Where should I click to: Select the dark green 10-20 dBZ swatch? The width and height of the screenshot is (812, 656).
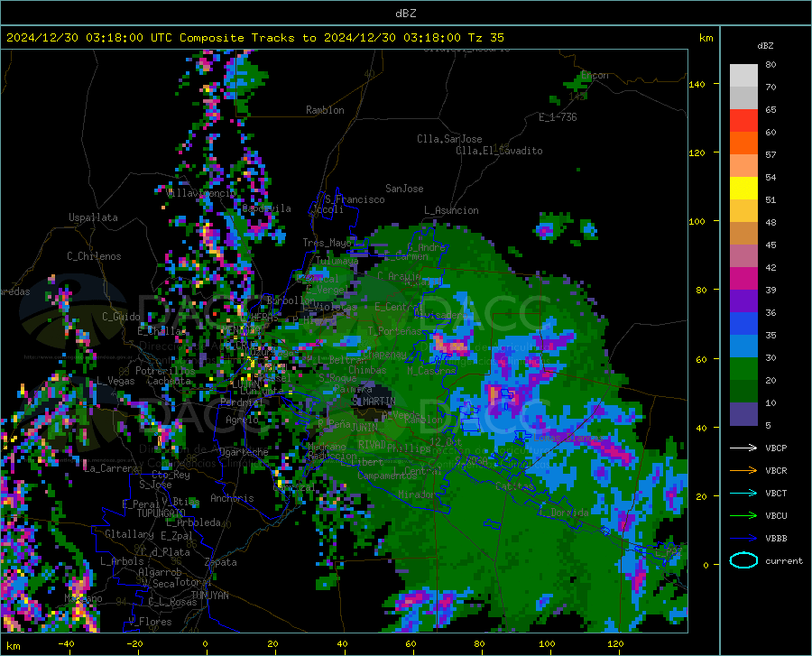point(743,392)
